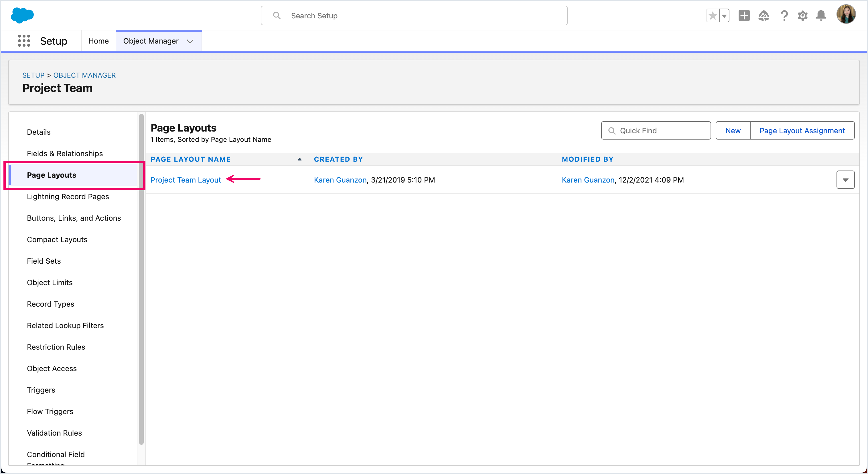Screen dimensions: 868x474
Task: Click in the Search Setup field
Action: [414, 15]
